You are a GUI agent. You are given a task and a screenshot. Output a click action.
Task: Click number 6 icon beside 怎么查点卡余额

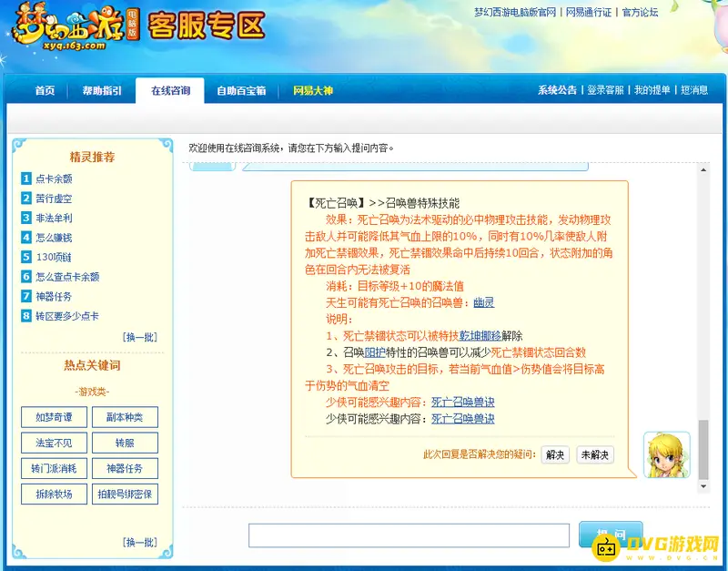[26, 277]
